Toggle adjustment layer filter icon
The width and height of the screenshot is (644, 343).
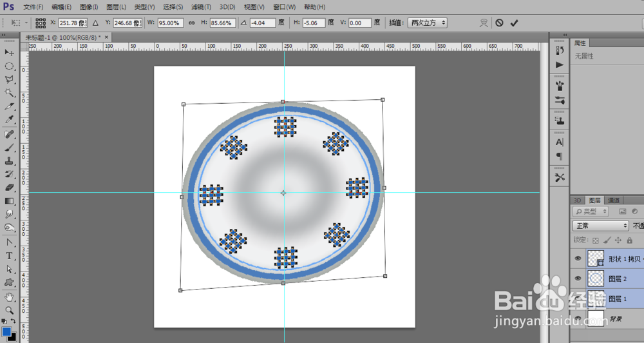click(635, 211)
